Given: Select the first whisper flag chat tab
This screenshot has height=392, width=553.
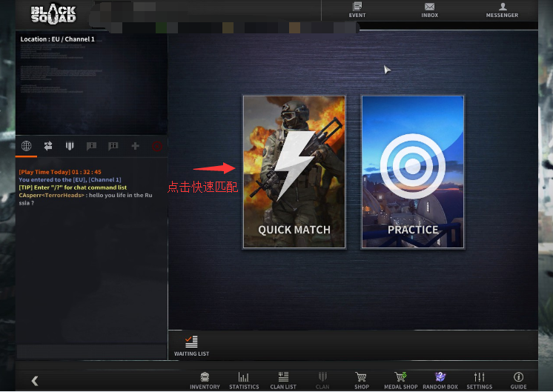Looking at the screenshot, I should (x=91, y=145).
